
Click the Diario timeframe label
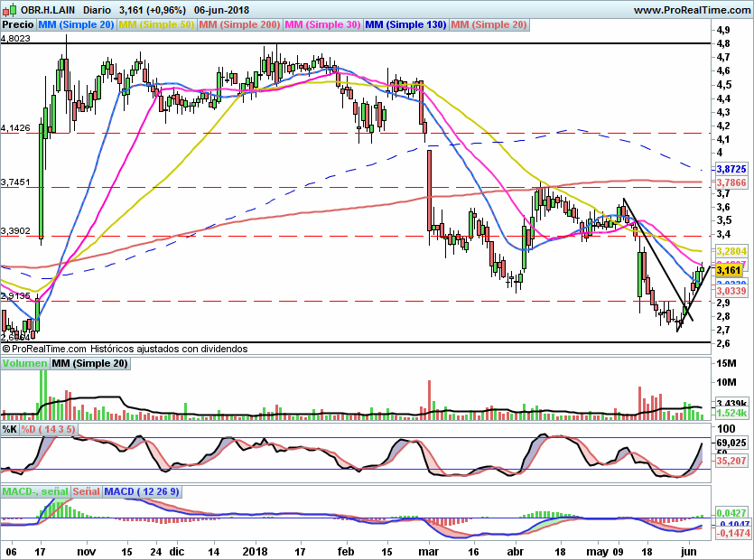[x=97, y=10]
